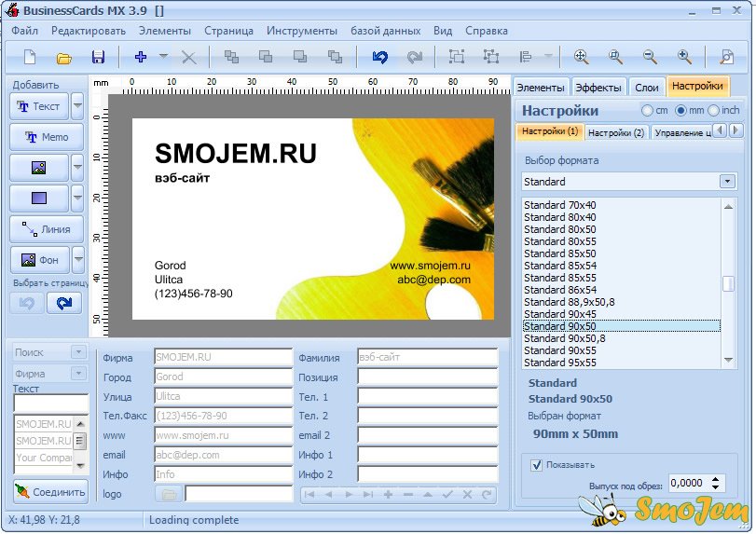Refresh database records icon
Image resolution: width=756 pixels, height=534 pixels.
(x=487, y=495)
